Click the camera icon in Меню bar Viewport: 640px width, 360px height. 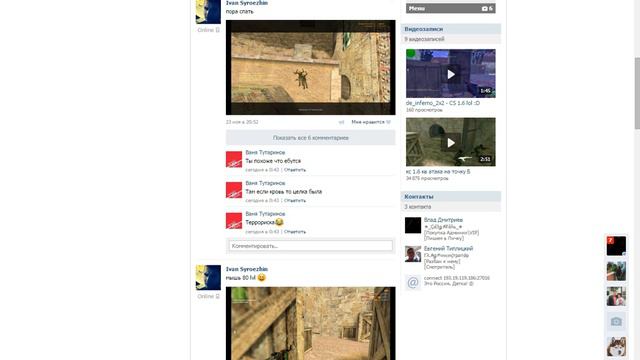484,9
